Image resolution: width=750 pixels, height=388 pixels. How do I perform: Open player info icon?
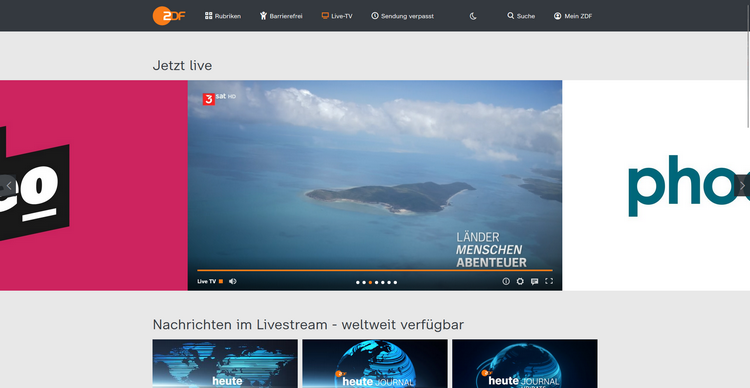click(506, 281)
